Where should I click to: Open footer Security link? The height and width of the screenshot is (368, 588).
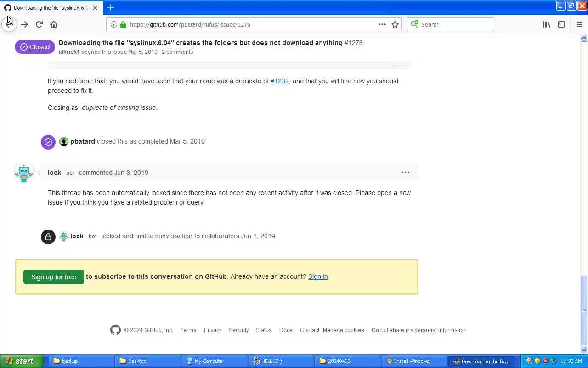tap(239, 330)
